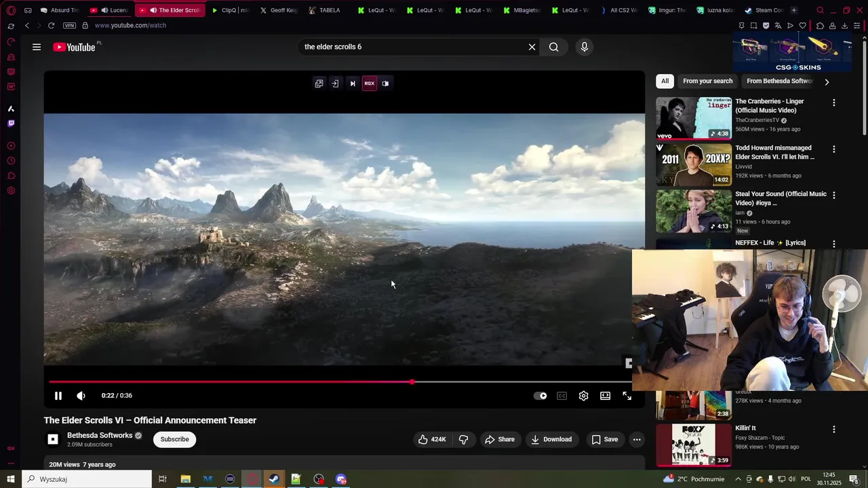Open Steam from the Windows taskbar
The image size is (868, 488).
pyautogui.click(x=274, y=479)
